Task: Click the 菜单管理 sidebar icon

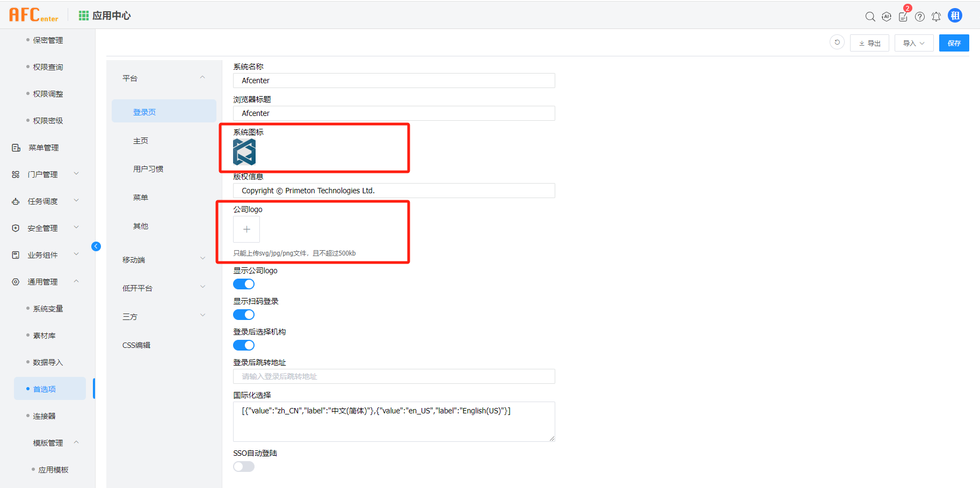Action: tap(16, 148)
